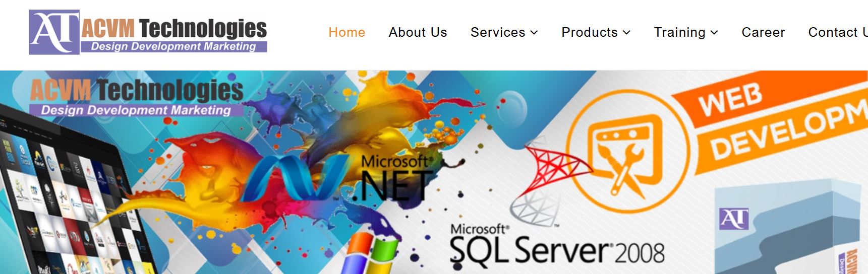Viewport: 868px width, 274px height.
Task: Go to About Us page
Action: click(x=418, y=32)
